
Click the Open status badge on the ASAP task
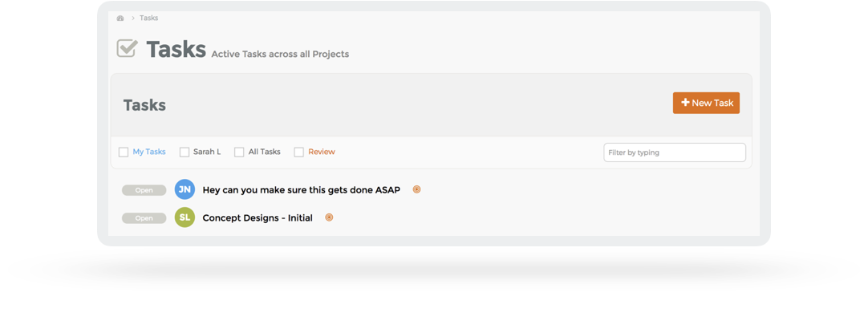(x=144, y=191)
